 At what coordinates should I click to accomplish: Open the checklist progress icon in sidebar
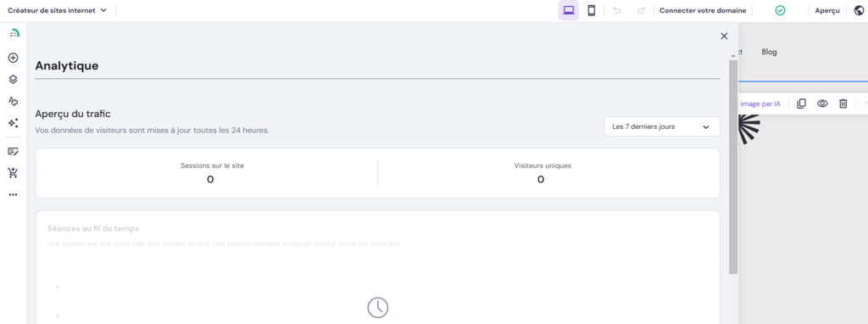pyautogui.click(x=14, y=34)
